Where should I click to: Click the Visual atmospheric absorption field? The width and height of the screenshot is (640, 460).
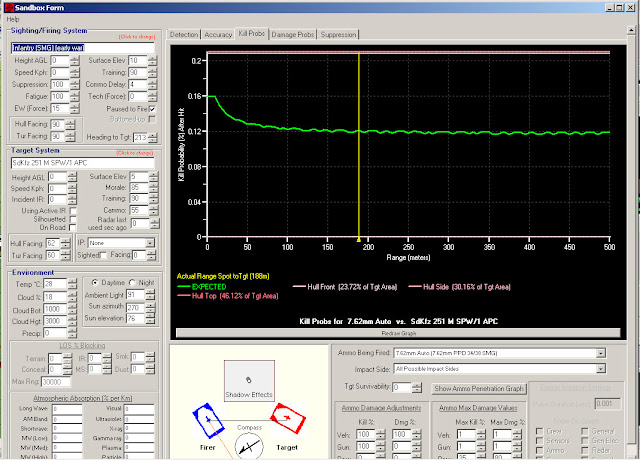point(139,409)
